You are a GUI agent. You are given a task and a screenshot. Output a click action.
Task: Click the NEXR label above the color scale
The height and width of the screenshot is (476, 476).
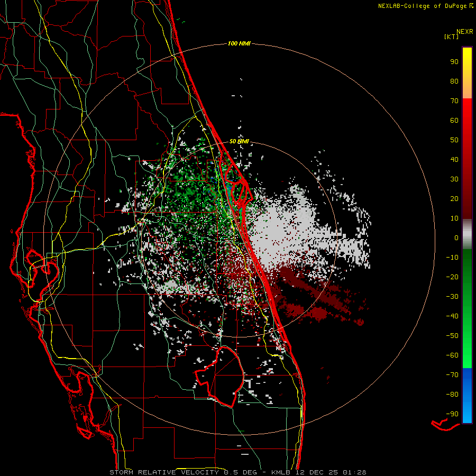(x=464, y=32)
